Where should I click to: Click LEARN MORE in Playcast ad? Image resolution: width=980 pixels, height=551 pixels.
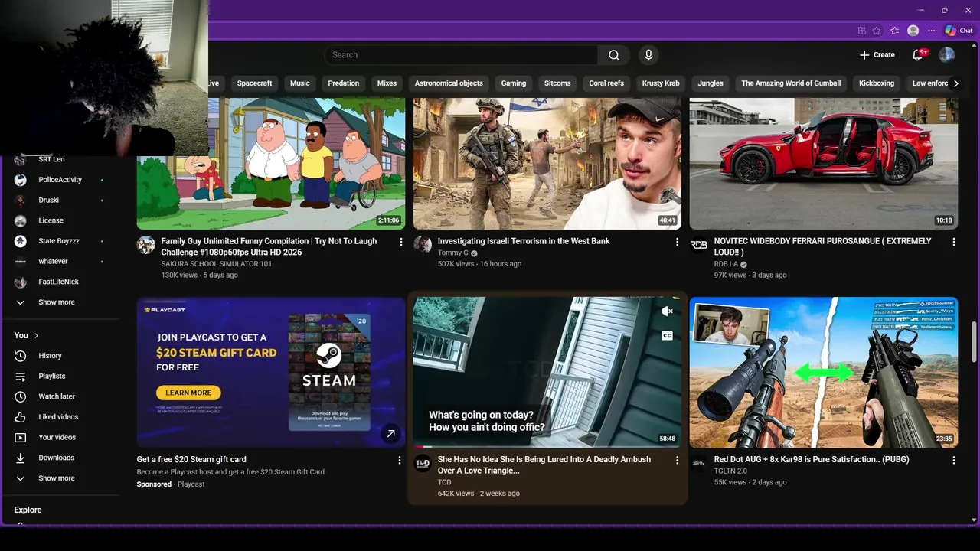click(188, 393)
